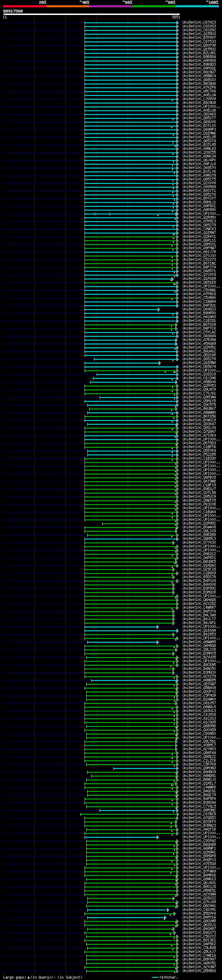Choose the UniRef100_B7FNR9 hit
The height and width of the screenshot is (980, 222).
point(199,871)
